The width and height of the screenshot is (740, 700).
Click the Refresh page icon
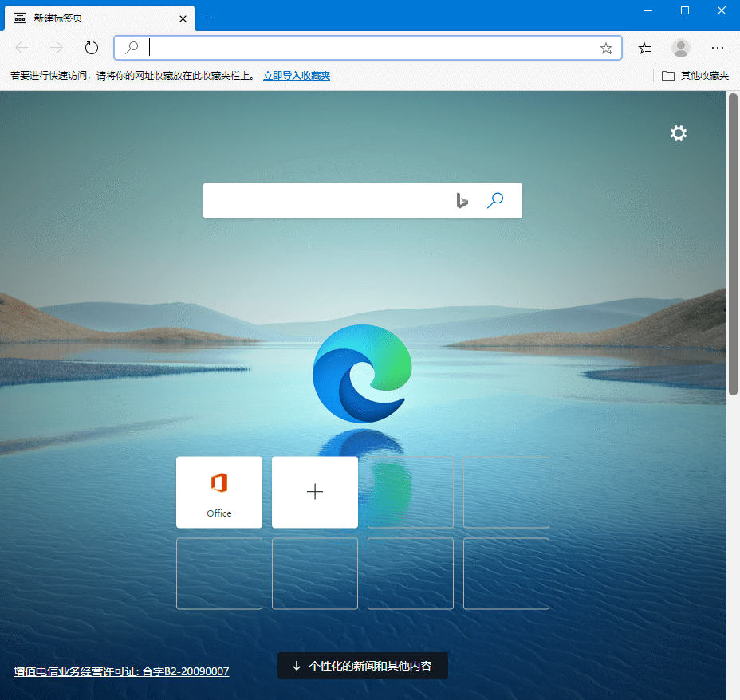click(x=92, y=48)
